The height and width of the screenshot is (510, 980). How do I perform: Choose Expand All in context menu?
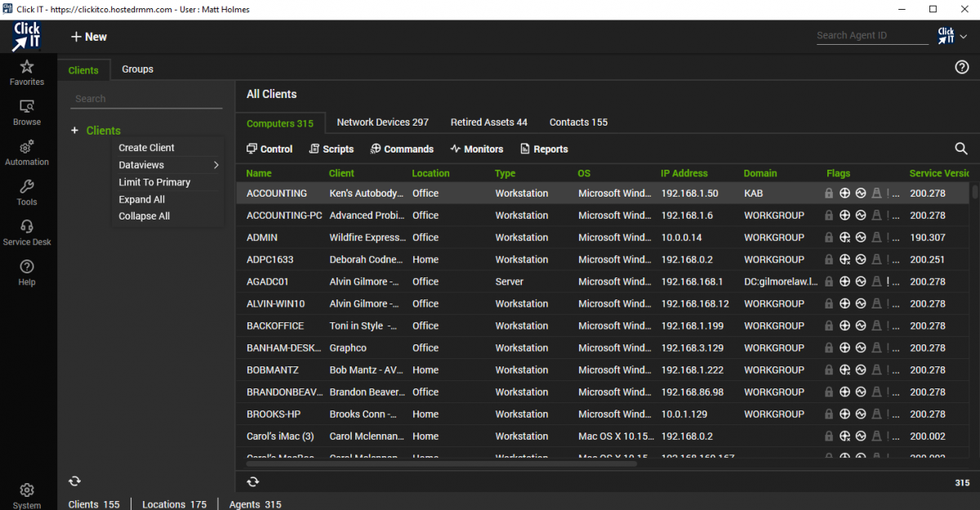(x=142, y=199)
